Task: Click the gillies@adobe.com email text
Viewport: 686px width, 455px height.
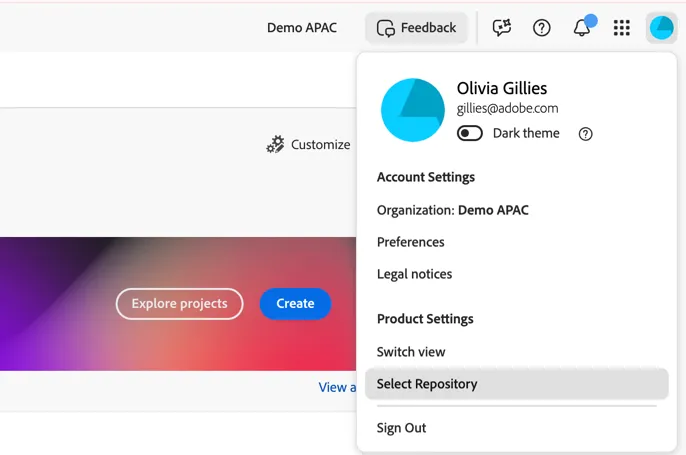Action: coord(508,108)
